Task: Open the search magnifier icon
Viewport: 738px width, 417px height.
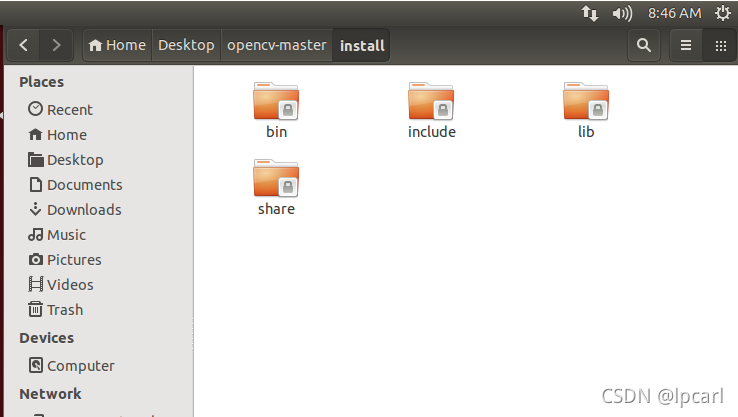Action: [x=644, y=45]
